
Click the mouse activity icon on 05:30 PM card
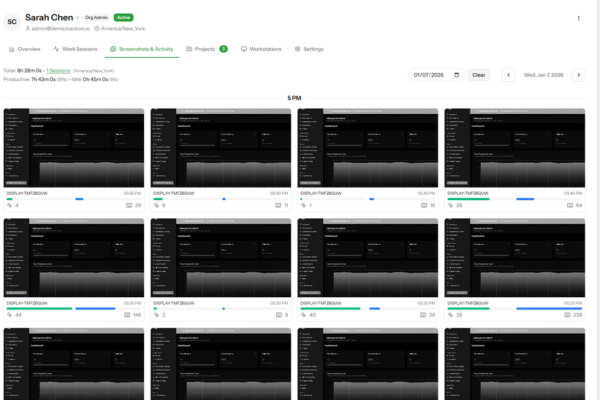157,315
